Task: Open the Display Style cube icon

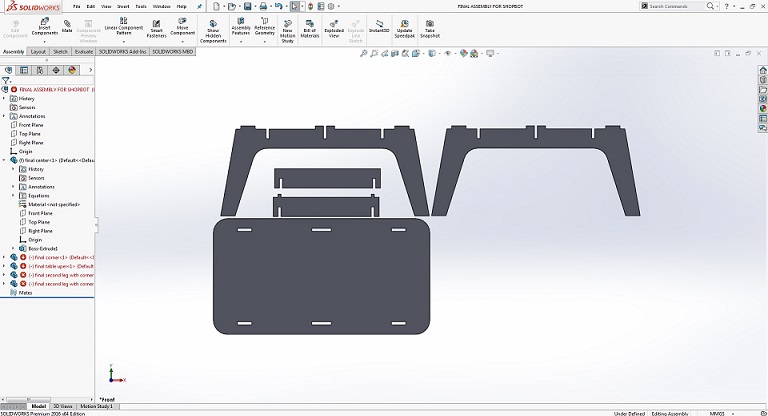Action: click(432, 53)
